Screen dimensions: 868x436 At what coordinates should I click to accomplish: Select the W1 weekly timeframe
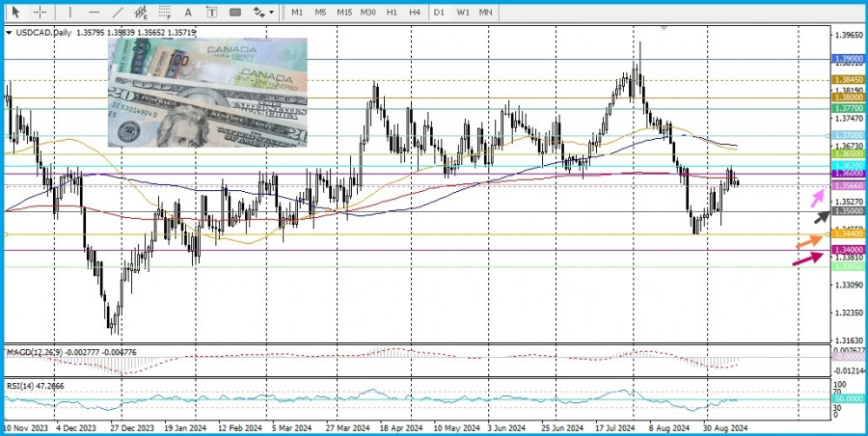[x=463, y=13]
